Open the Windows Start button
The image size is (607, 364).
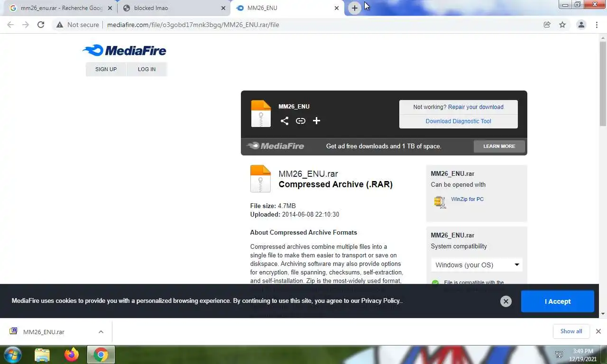click(x=12, y=355)
